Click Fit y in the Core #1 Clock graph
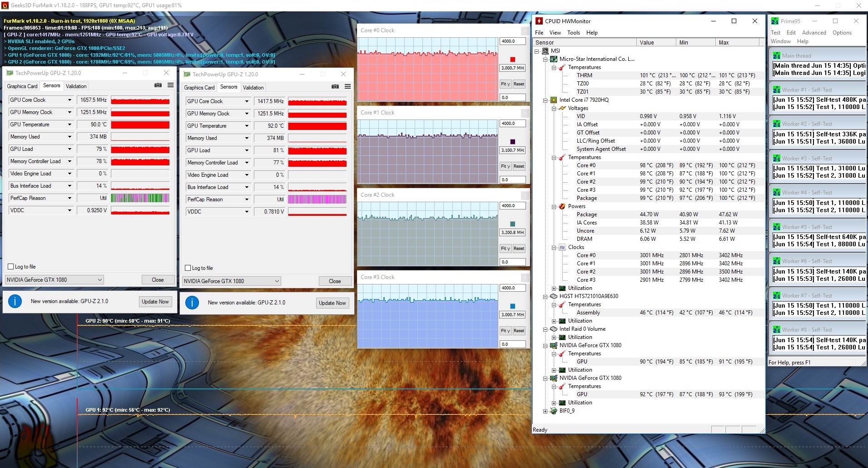Screen dimensions: 868x468 pos(506,166)
